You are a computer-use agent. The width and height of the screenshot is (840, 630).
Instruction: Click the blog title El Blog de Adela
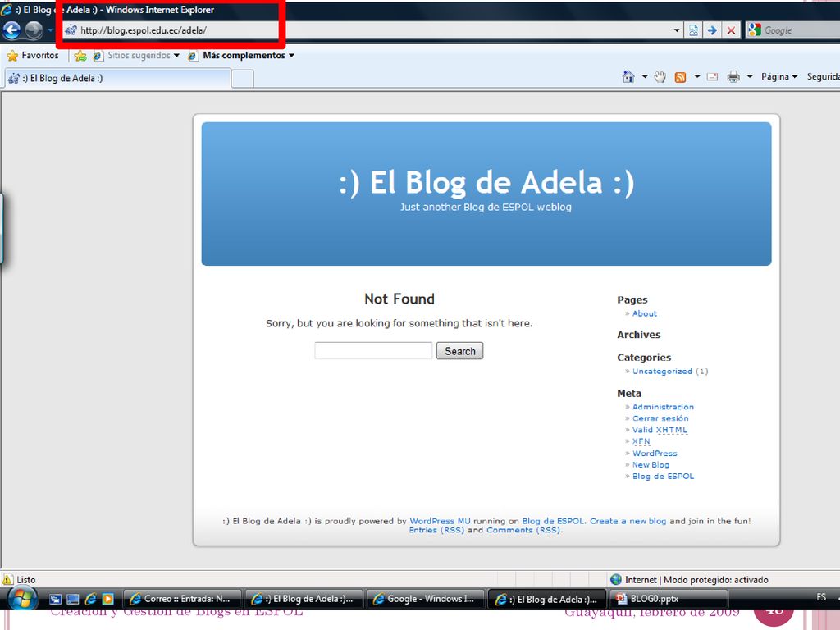(x=486, y=182)
